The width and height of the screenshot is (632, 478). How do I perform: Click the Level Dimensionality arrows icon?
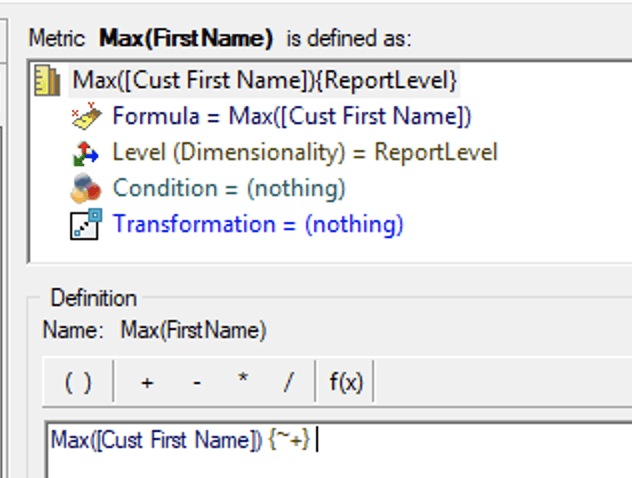coord(86,153)
